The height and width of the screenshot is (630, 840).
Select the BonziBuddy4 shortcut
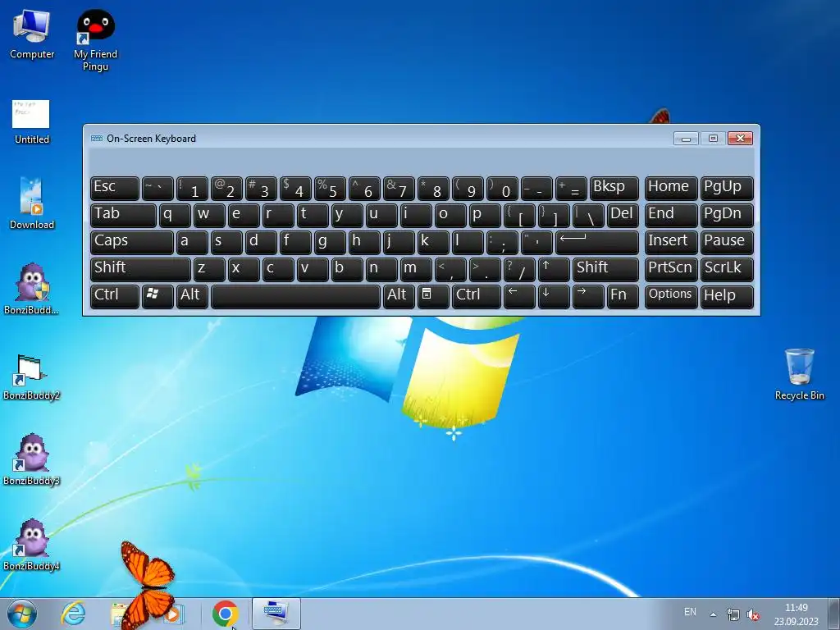point(32,546)
